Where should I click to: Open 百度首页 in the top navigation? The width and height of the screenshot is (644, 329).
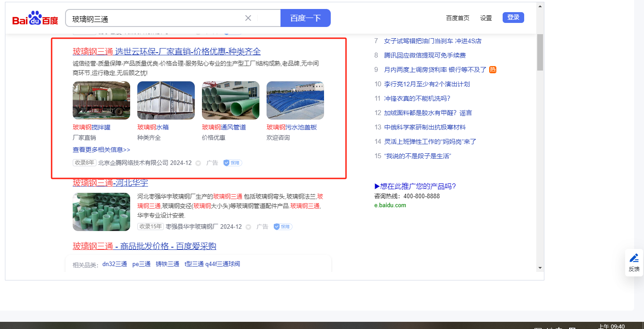(x=457, y=18)
